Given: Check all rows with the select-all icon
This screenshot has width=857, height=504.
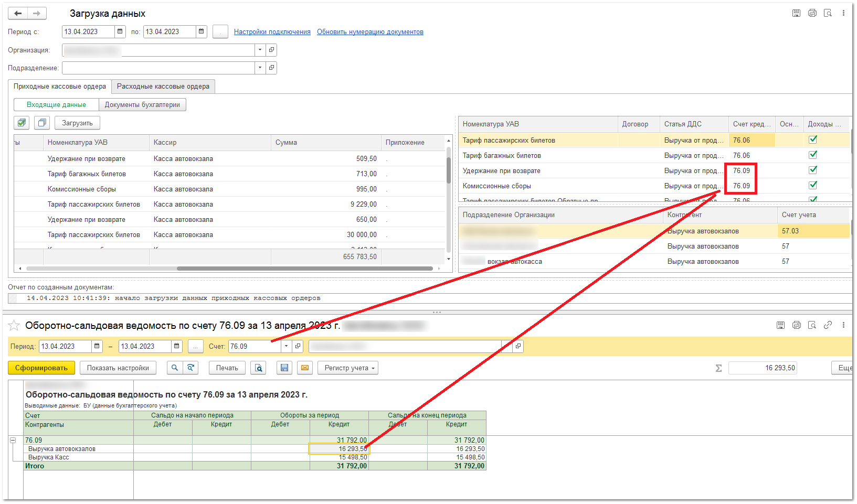Looking at the screenshot, I should [22, 123].
